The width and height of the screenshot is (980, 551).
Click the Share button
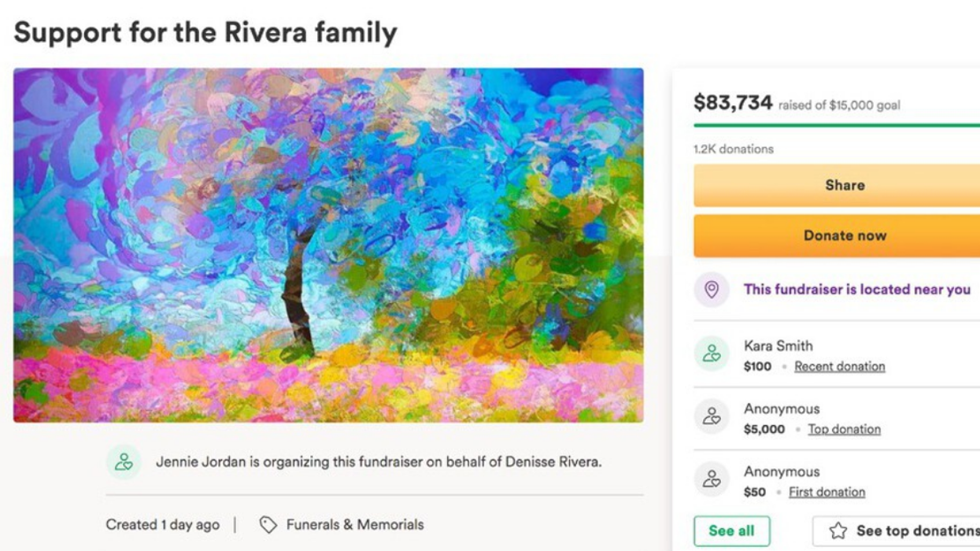846,185
